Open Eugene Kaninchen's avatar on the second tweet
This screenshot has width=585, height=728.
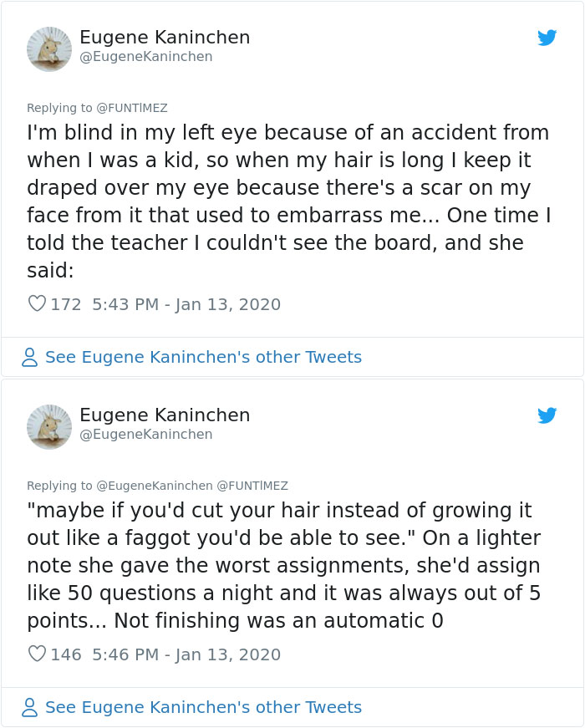pos(49,426)
